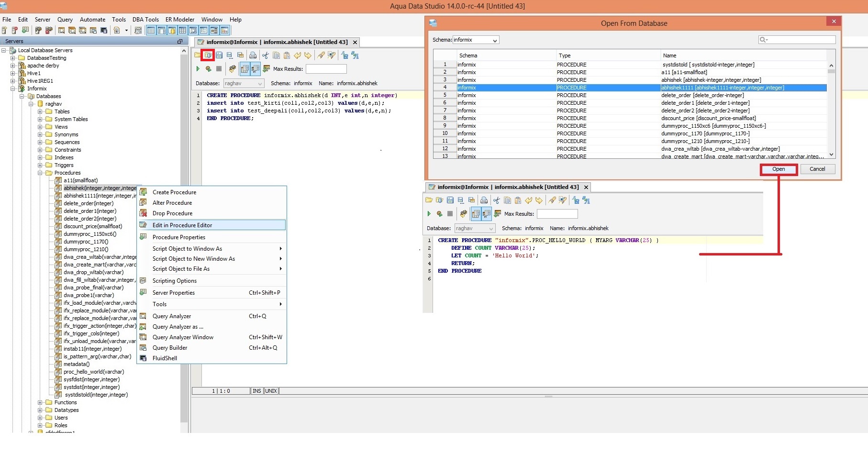The image size is (868, 465).
Task: Expand the Functions folder in the server tree
Action: [x=40, y=403]
